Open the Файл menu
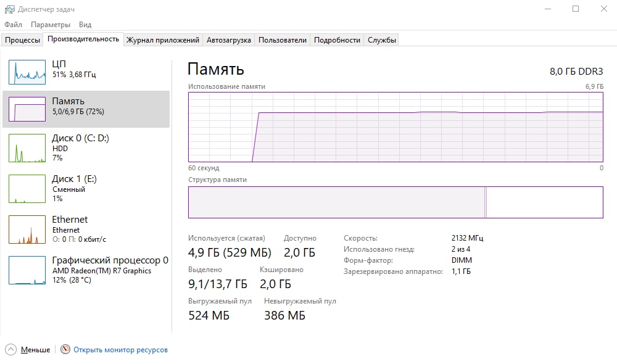The image size is (617, 364). 13,25
